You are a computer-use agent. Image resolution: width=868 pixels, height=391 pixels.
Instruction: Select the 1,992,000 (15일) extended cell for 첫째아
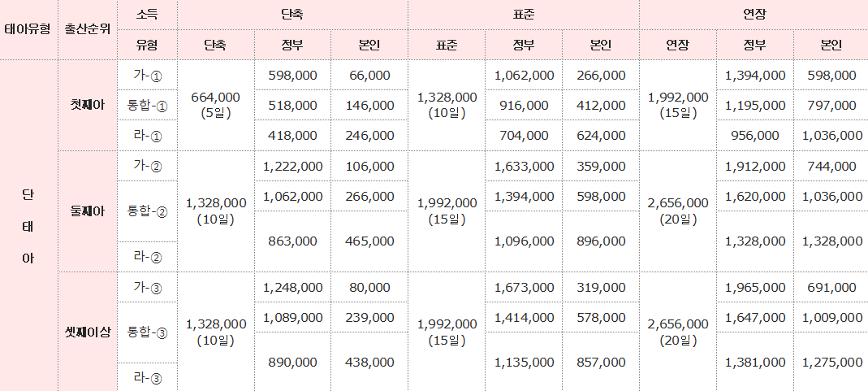click(x=678, y=105)
